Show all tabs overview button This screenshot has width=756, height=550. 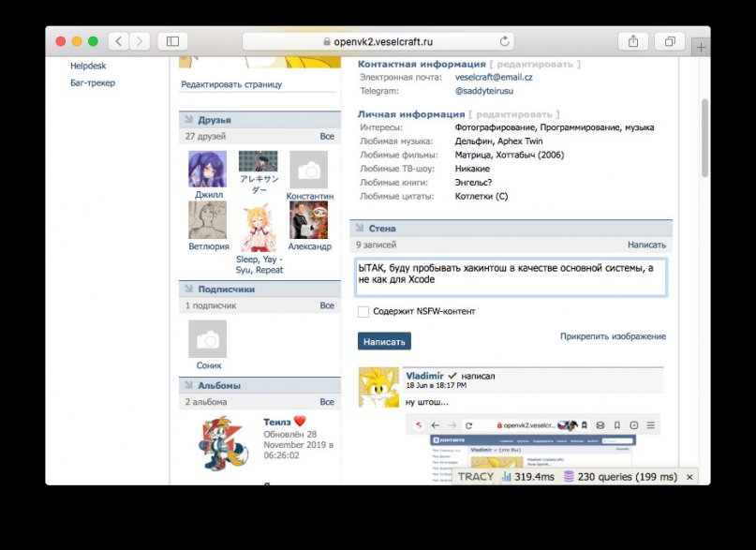tap(670, 41)
